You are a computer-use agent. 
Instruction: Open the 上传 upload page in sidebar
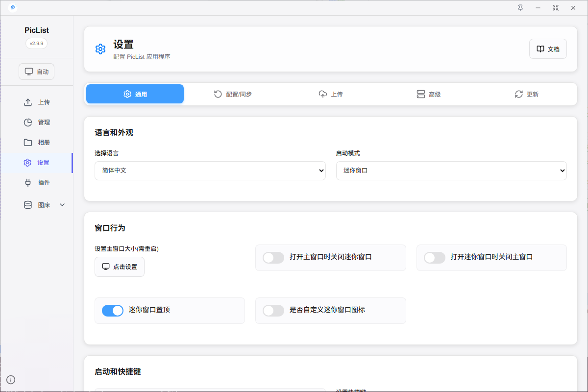pos(37,102)
